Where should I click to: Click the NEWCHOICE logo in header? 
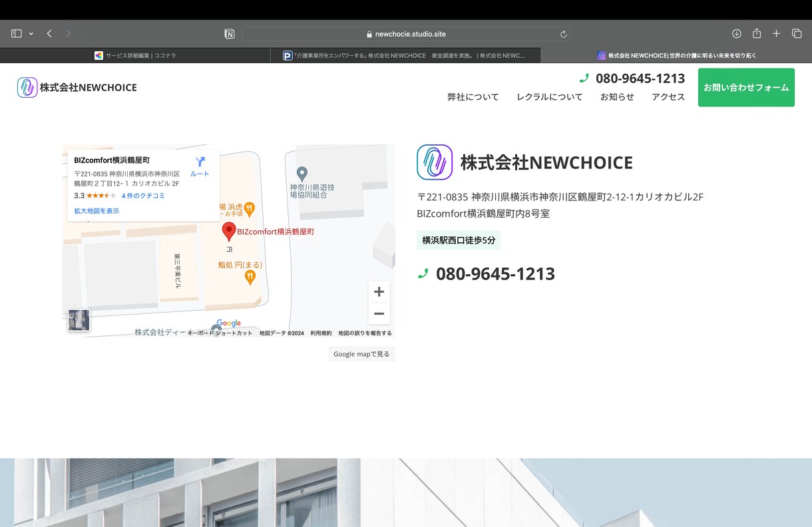[77, 87]
